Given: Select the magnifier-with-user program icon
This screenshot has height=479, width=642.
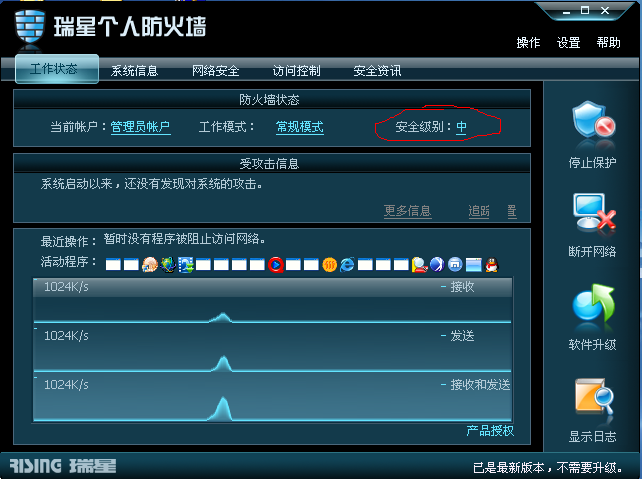Looking at the screenshot, I should click(x=419, y=265).
